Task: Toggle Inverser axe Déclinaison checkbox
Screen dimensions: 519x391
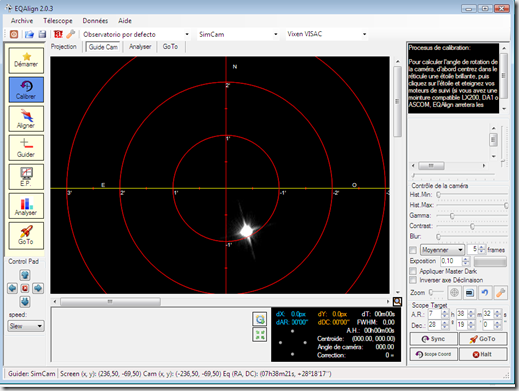Action: (413, 280)
